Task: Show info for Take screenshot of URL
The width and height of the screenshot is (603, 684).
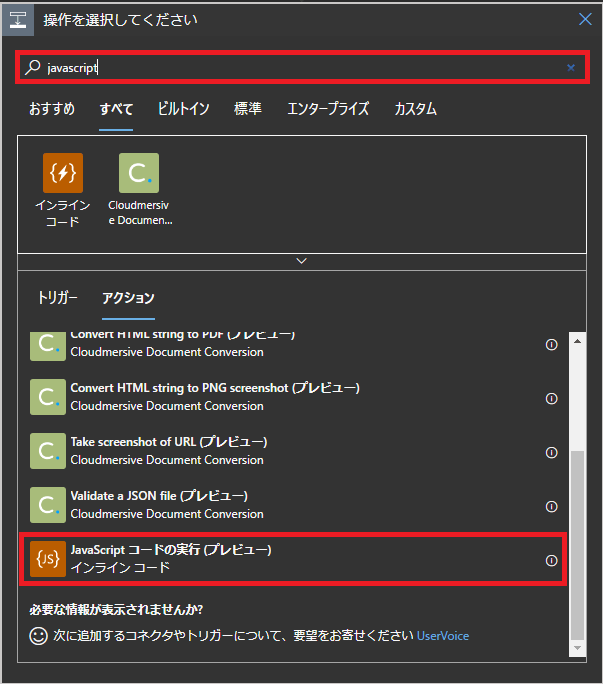Action: pyautogui.click(x=552, y=452)
